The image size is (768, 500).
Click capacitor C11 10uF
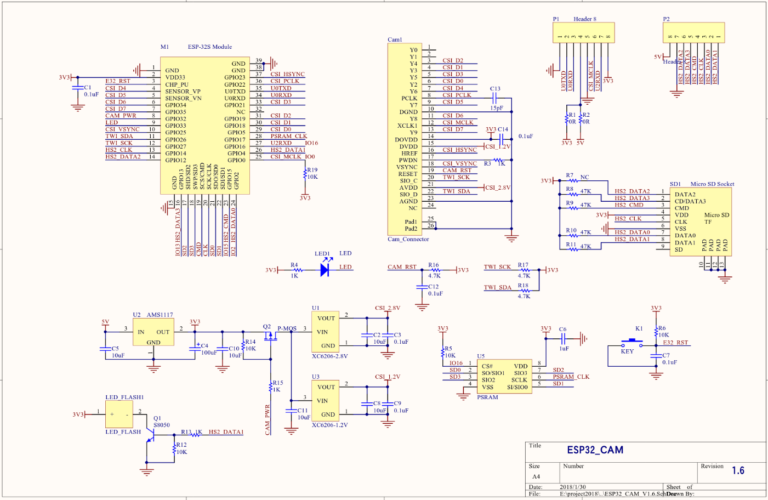tap(291, 410)
